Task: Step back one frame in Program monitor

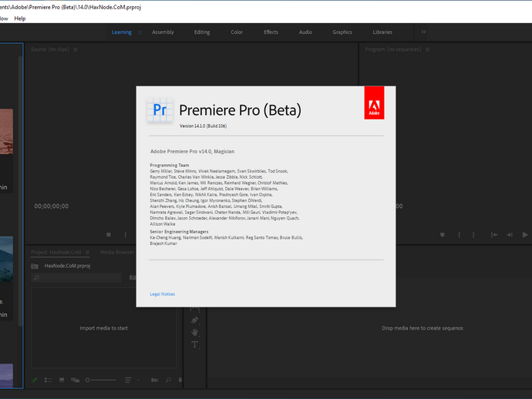Action: coord(510,235)
